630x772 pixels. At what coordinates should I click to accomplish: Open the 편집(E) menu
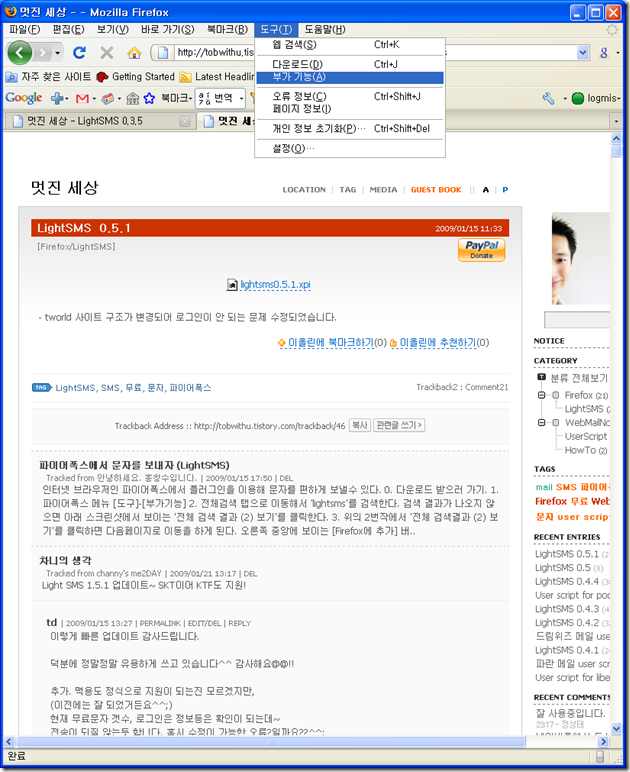[68, 30]
